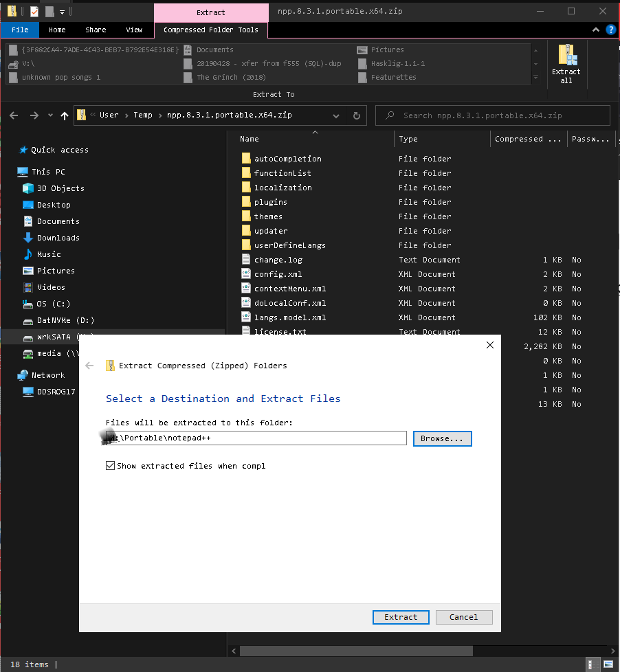Go forward with the Explorer forward arrow
This screenshot has height=672, width=620.
click(34, 115)
